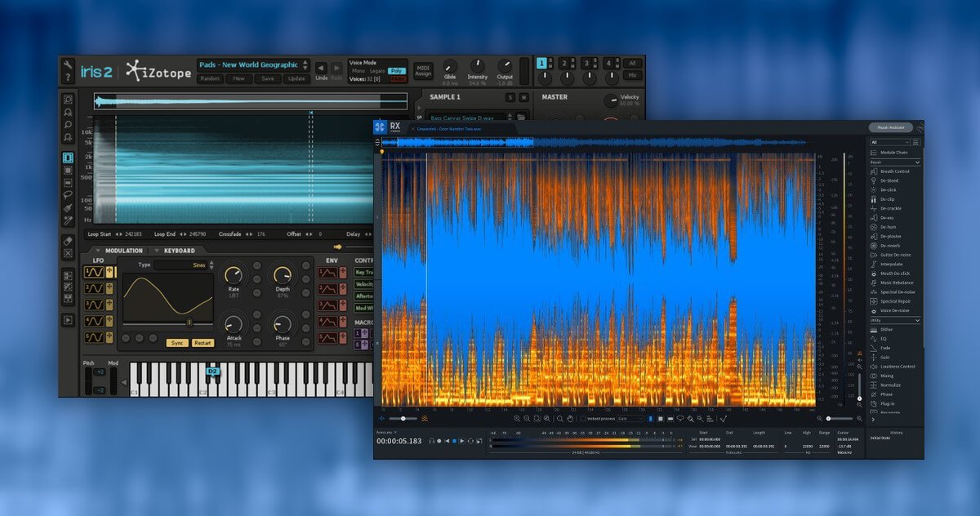Open the All module filter dropdown
The image size is (980, 516).
889,142
